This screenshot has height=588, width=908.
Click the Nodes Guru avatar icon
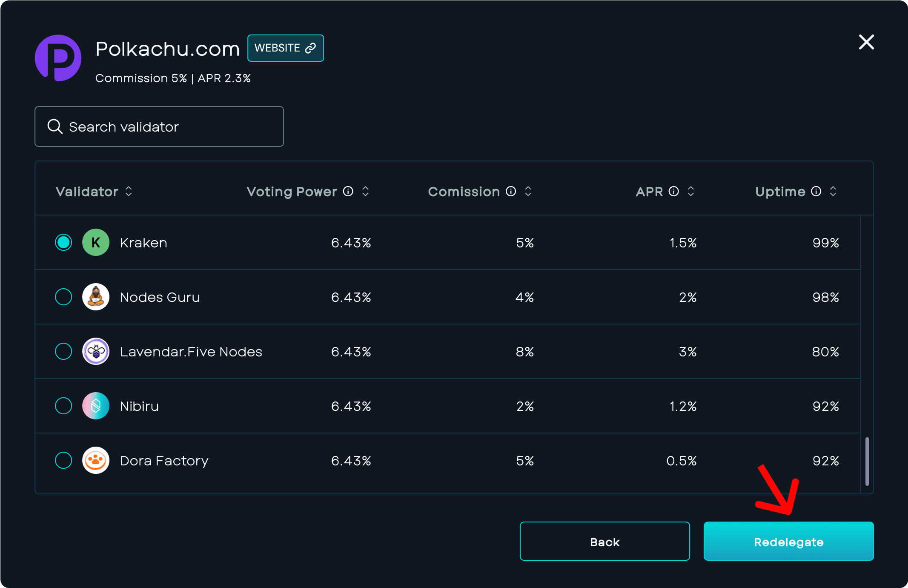click(x=96, y=297)
